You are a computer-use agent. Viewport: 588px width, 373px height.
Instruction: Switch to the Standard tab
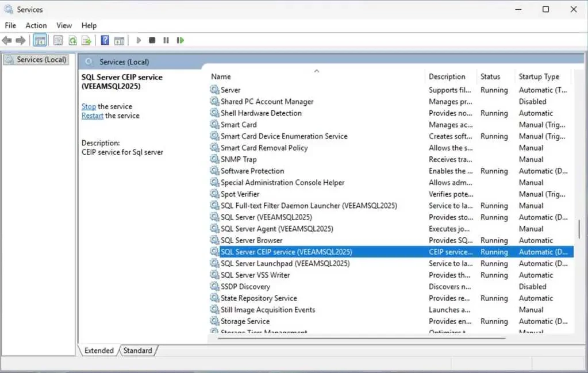(x=137, y=351)
